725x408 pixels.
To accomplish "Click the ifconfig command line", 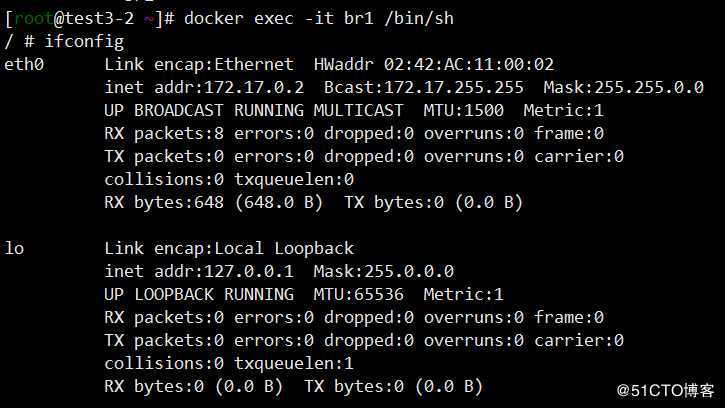I will [x=64, y=42].
